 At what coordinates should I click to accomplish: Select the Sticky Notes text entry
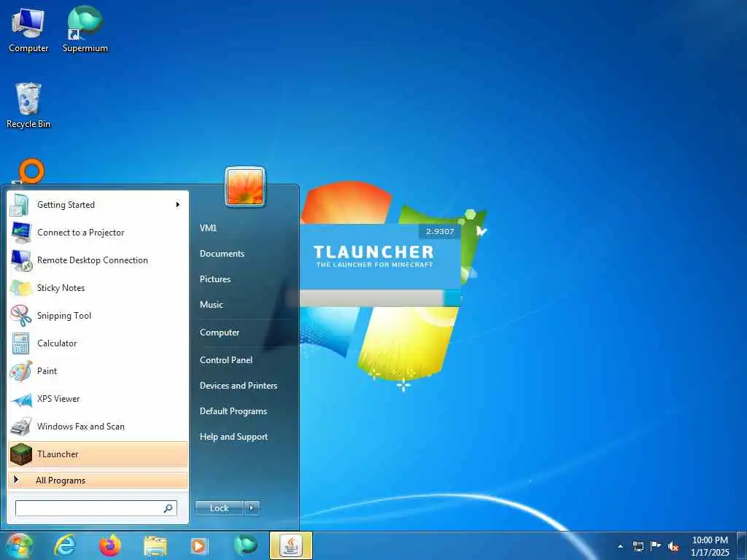(61, 287)
